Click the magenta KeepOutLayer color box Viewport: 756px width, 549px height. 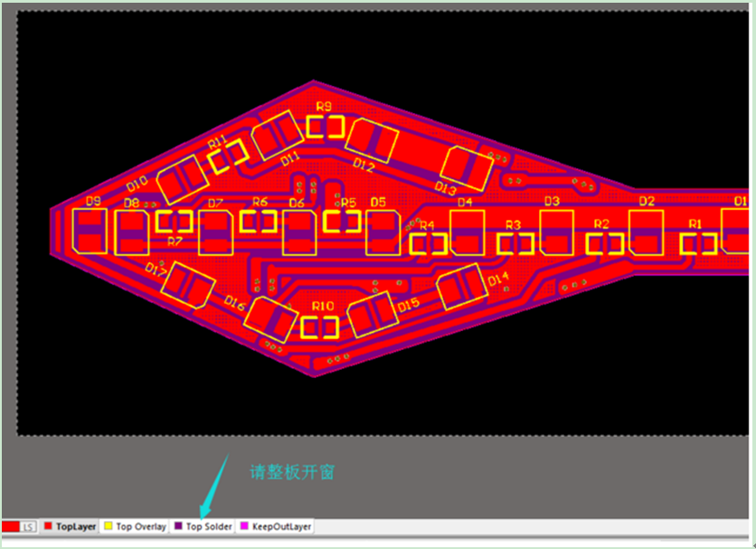(x=245, y=525)
